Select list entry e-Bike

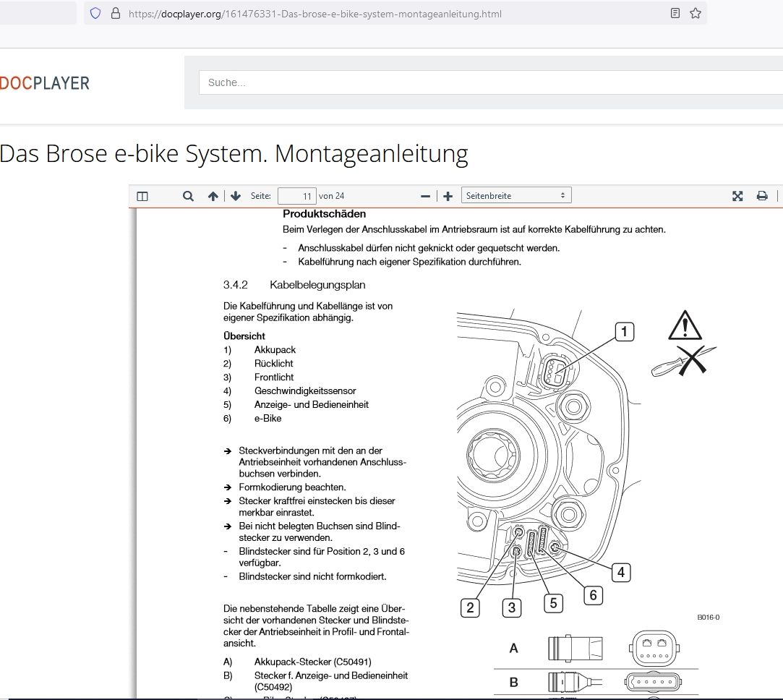click(268, 418)
